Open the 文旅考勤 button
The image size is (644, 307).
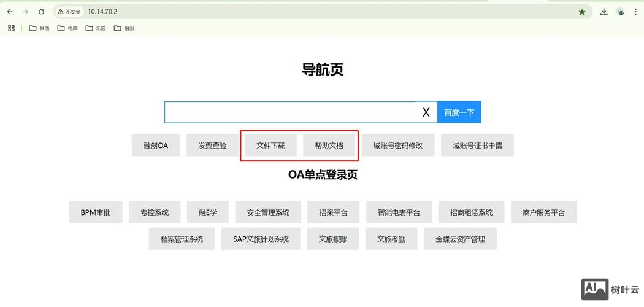point(391,239)
